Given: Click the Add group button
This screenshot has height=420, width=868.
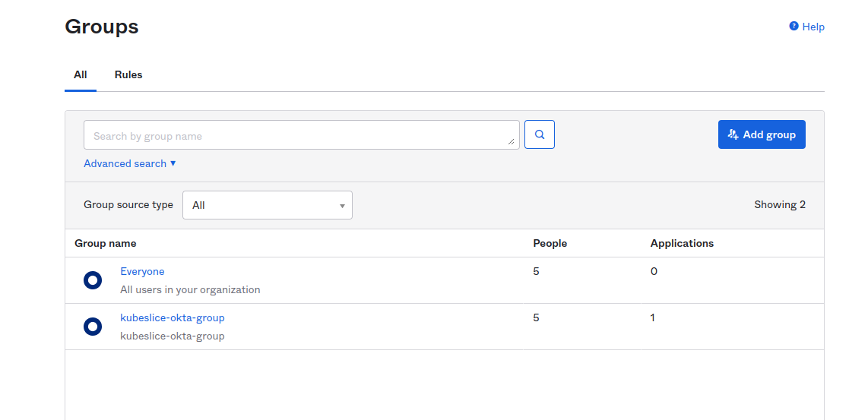Looking at the screenshot, I should click(x=762, y=134).
